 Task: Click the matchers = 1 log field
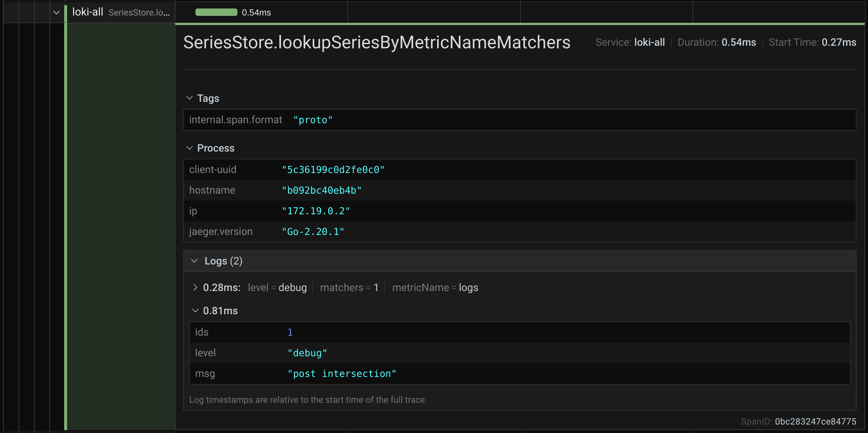(x=348, y=287)
